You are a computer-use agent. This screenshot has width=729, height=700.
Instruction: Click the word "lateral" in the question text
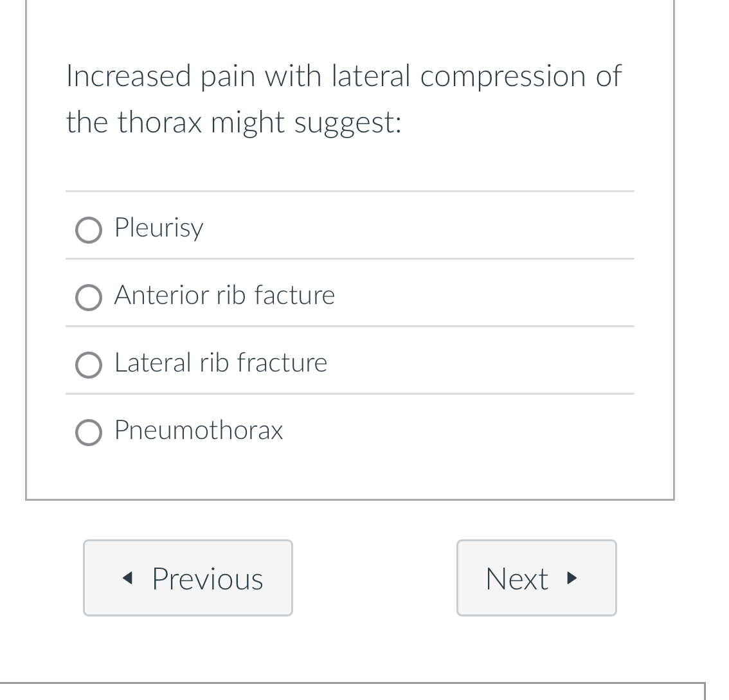[370, 76]
